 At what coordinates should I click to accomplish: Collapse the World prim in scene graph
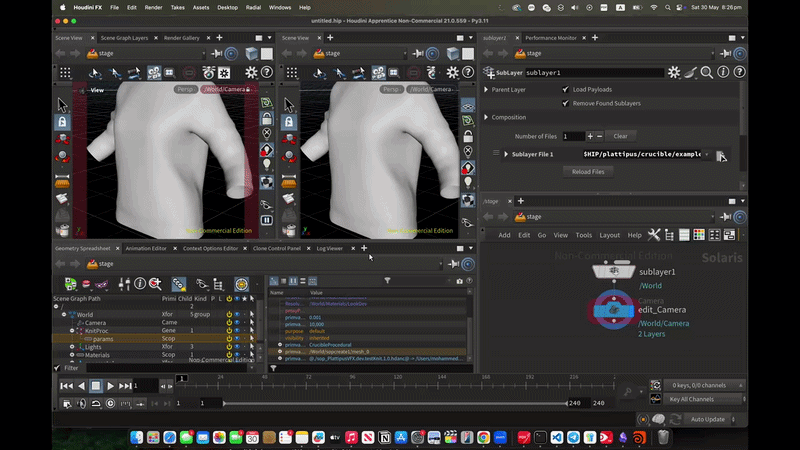click(64, 315)
